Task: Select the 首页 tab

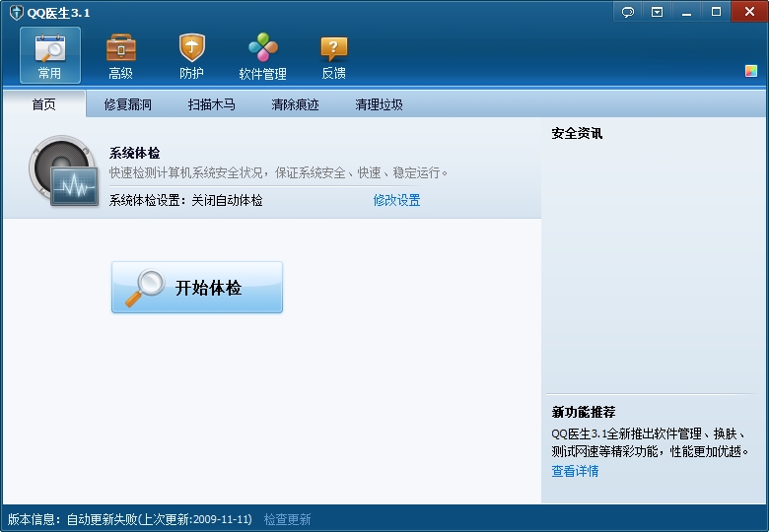Action: 44,104
